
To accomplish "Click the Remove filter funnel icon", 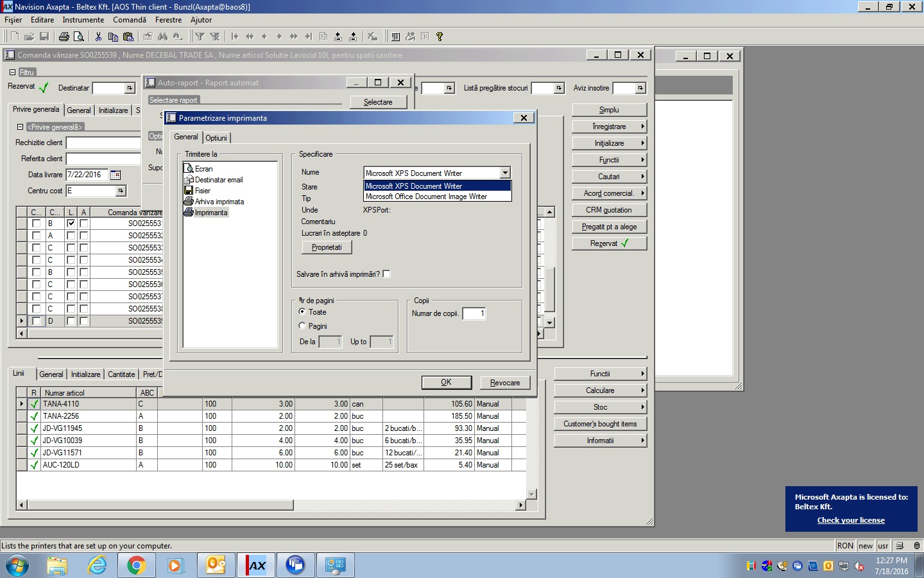I will tap(215, 37).
